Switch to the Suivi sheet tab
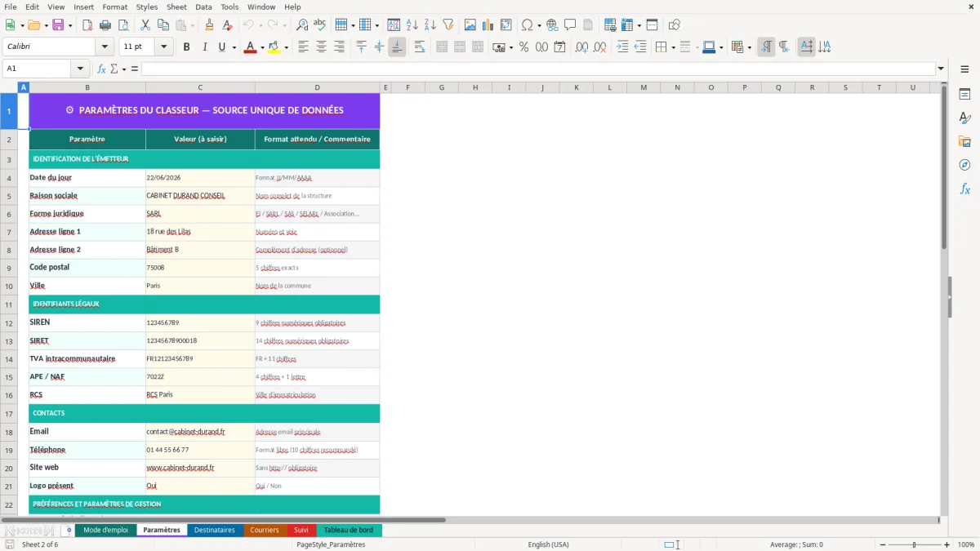 point(301,530)
